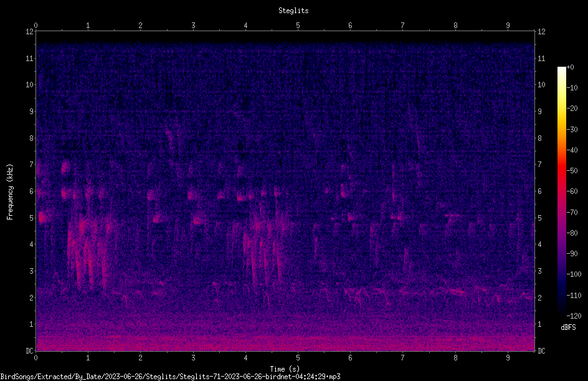Click the "2" tick on the bottom time axis
The width and height of the screenshot is (588, 381).
(141, 358)
